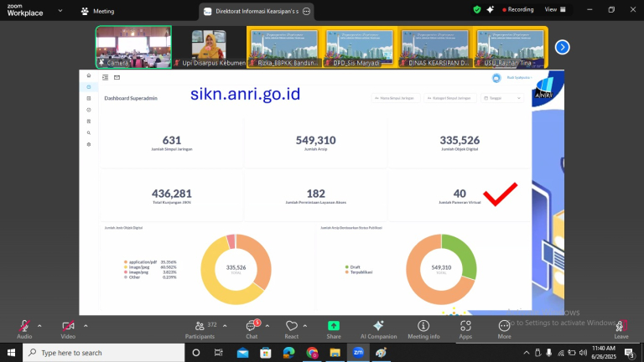Image resolution: width=644 pixels, height=362 pixels.
Task: Open Chrome from the taskbar
Action: (x=312, y=353)
